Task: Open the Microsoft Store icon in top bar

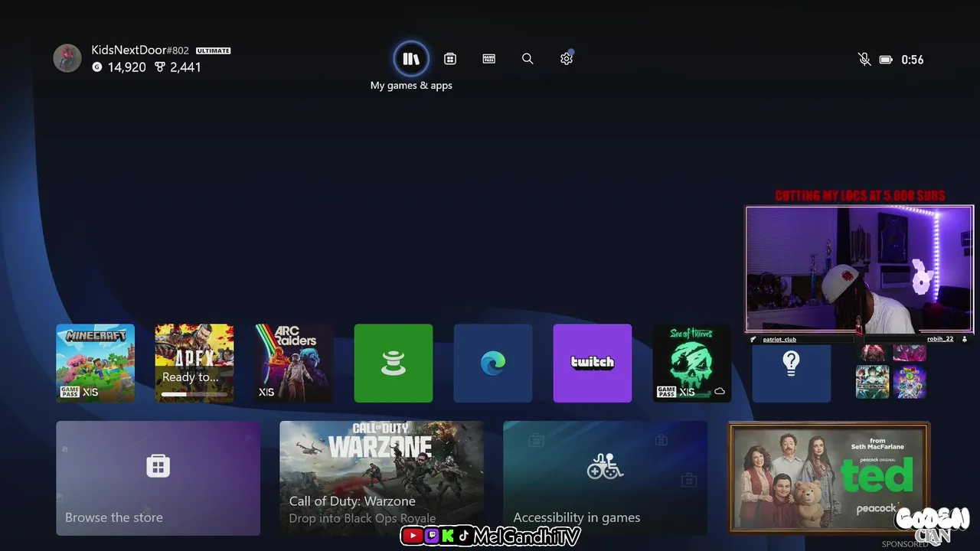Action: point(450,59)
